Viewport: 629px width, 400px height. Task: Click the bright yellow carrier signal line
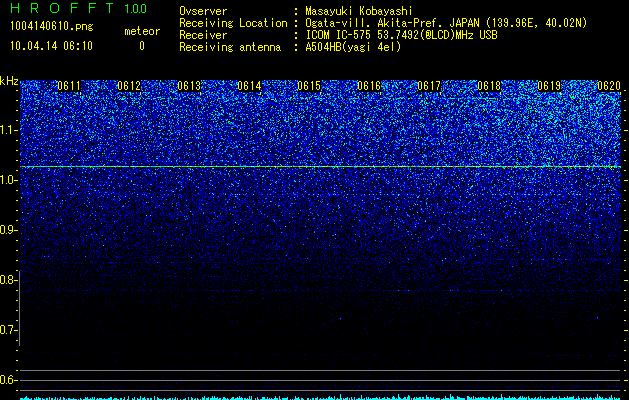click(x=320, y=166)
